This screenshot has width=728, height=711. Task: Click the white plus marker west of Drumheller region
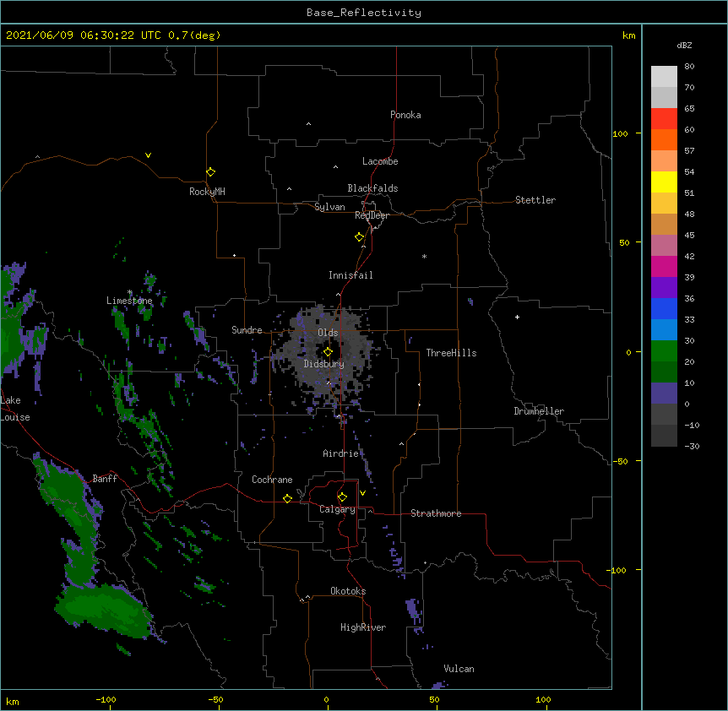tap(517, 317)
